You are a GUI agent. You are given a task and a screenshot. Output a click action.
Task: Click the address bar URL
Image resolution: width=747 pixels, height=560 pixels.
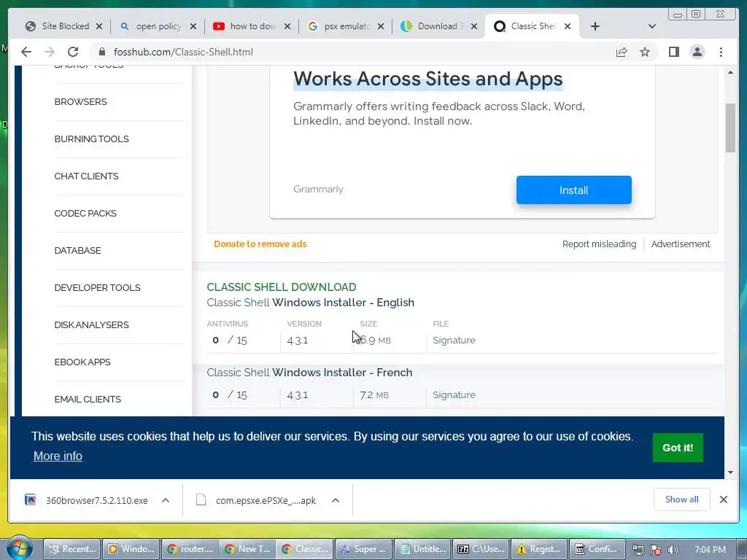pyautogui.click(x=183, y=52)
